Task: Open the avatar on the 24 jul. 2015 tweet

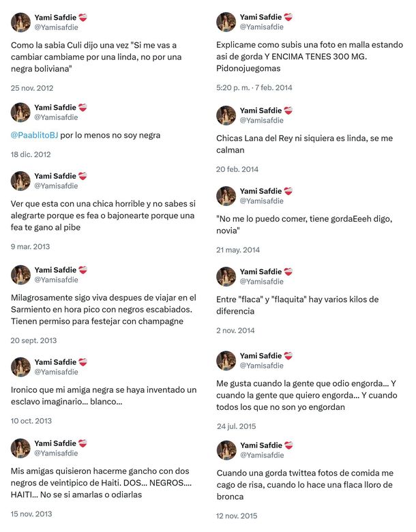Action: click(x=226, y=361)
